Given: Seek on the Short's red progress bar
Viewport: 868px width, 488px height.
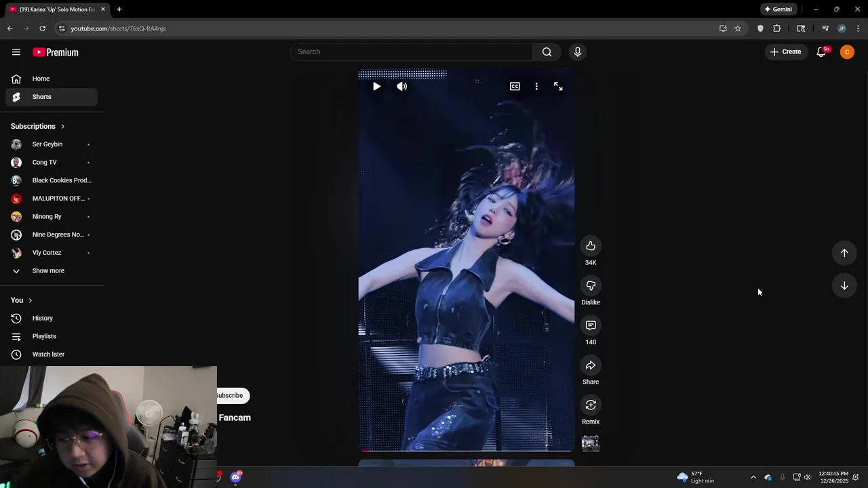Looking at the screenshot, I should pos(467,451).
